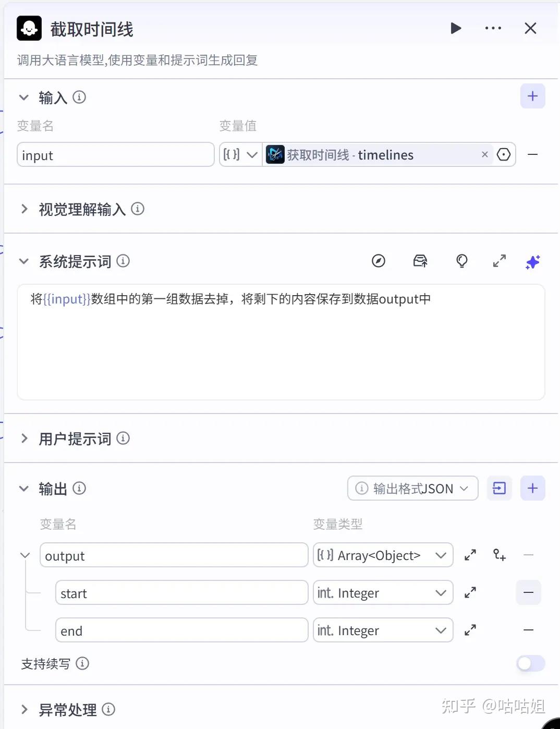The height and width of the screenshot is (729, 560).
Task: Toggle the 支持续写 switch
Action: pyautogui.click(x=530, y=663)
